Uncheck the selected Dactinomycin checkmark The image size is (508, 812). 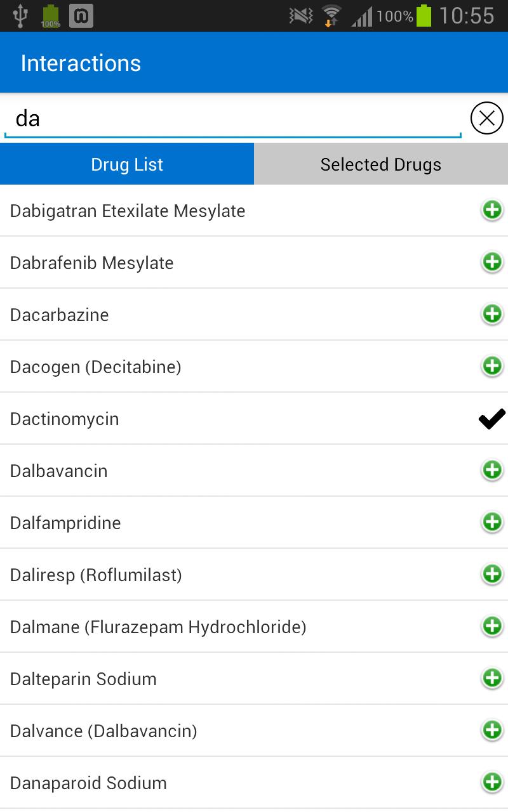click(x=492, y=419)
